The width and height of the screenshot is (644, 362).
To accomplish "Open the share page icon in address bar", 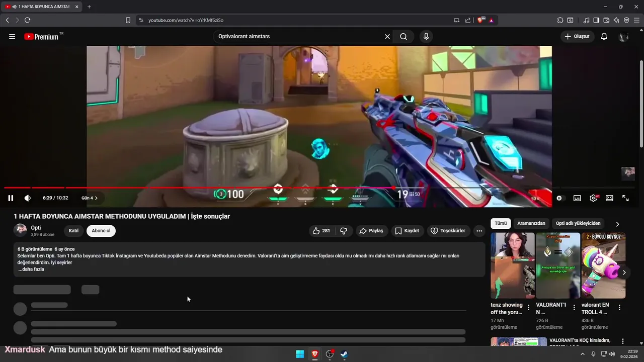I will (468, 20).
